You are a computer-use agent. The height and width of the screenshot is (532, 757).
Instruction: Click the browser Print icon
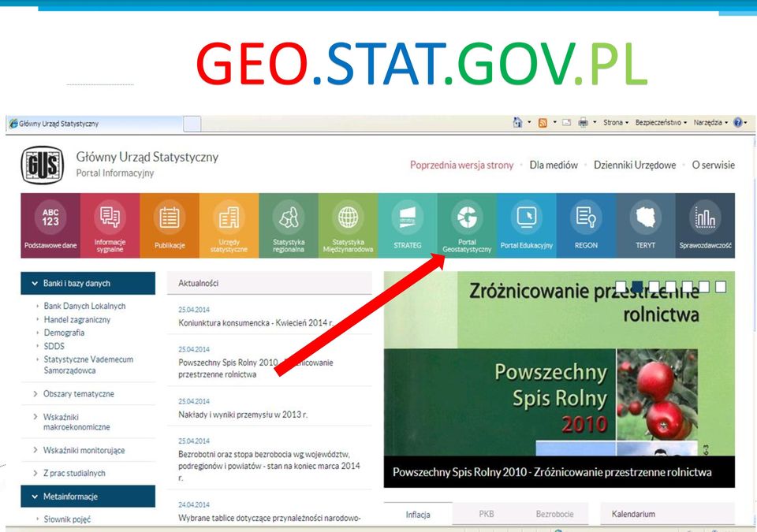(x=584, y=123)
